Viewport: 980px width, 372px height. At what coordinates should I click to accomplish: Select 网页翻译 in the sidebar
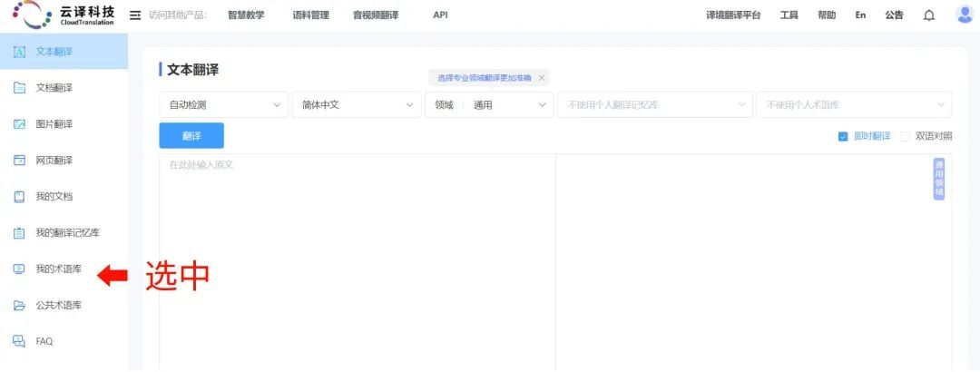64,161
